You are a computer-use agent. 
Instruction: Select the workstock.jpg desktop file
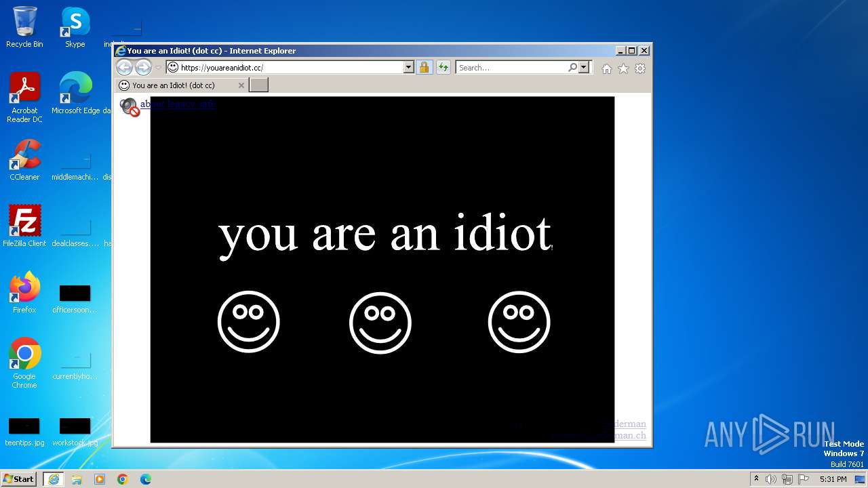[x=75, y=432]
